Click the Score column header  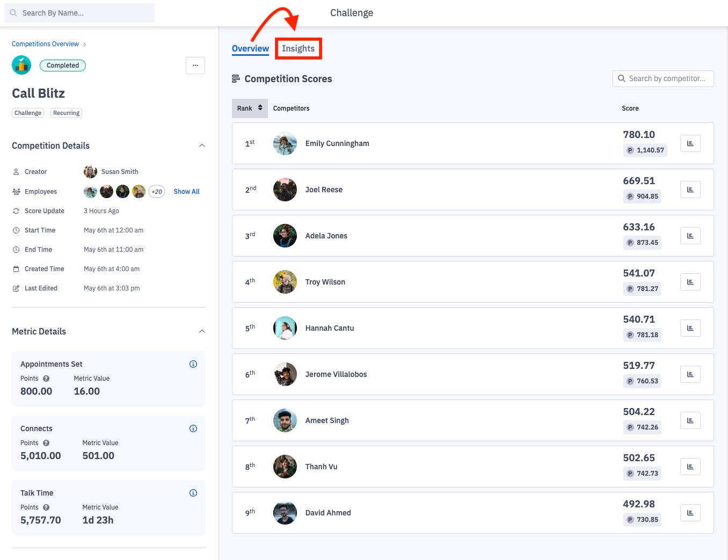630,108
